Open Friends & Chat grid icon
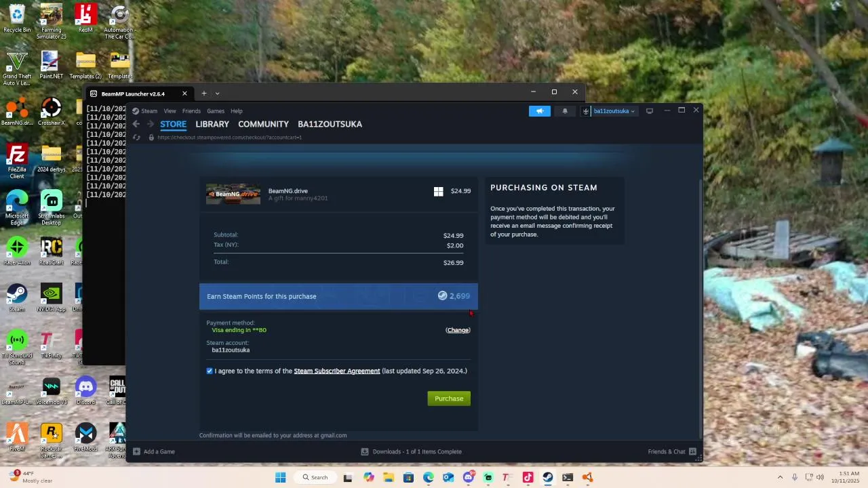868x488 pixels. [692, 451]
